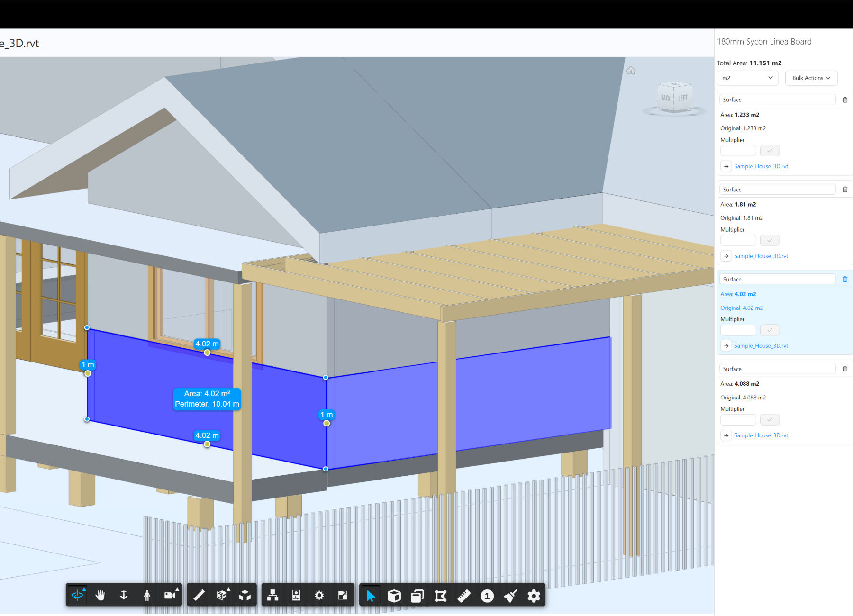Open the viewer settings gear
This screenshot has width=853, height=616.
coord(319,595)
